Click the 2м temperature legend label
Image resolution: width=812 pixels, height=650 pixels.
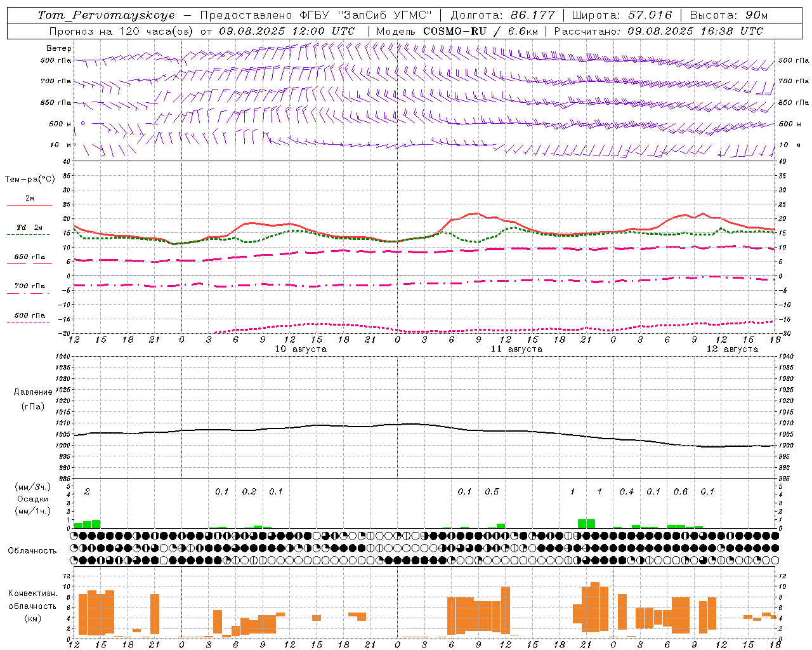pos(30,199)
